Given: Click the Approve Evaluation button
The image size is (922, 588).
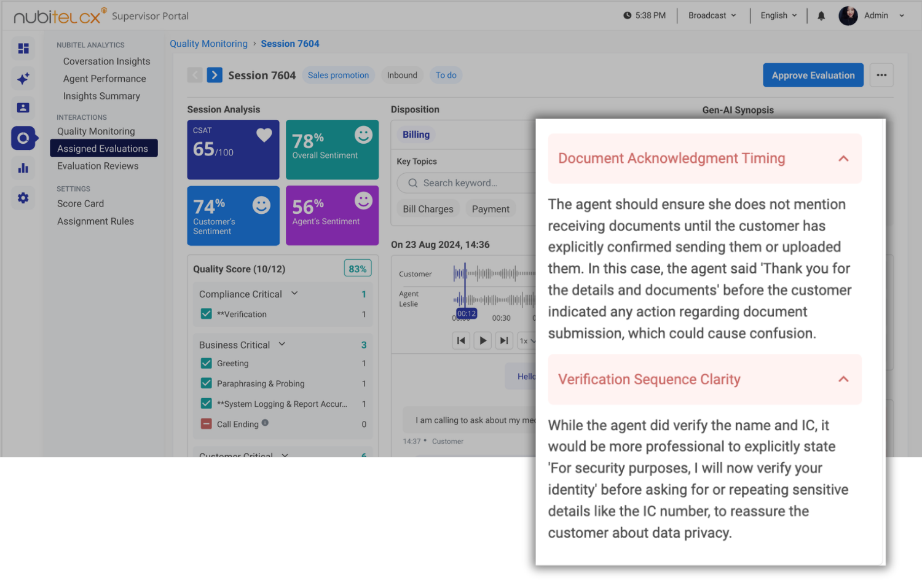Looking at the screenshot, I should click(813, 75).
